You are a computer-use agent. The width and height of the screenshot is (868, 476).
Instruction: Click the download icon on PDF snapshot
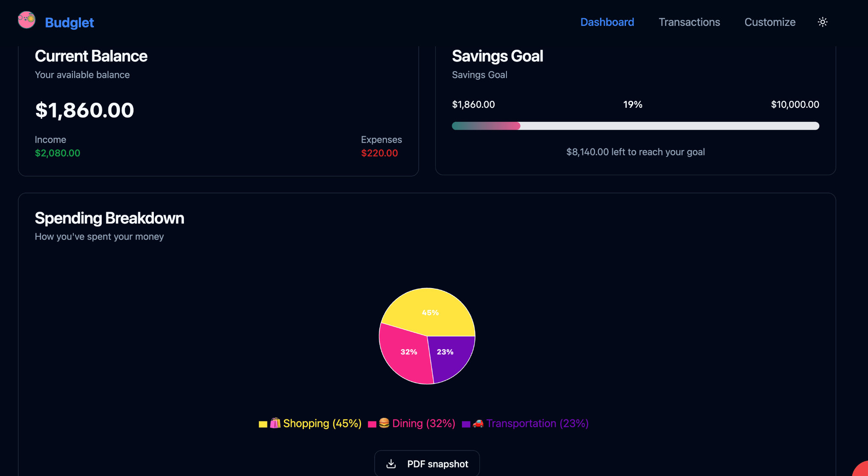391,464
